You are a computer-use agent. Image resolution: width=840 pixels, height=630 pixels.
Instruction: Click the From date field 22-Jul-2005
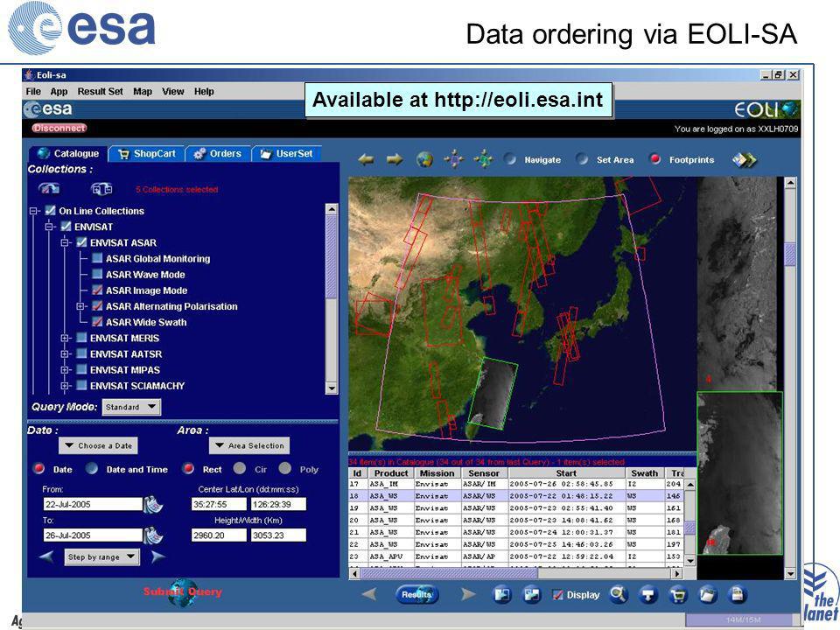click(x=94, y=504)
